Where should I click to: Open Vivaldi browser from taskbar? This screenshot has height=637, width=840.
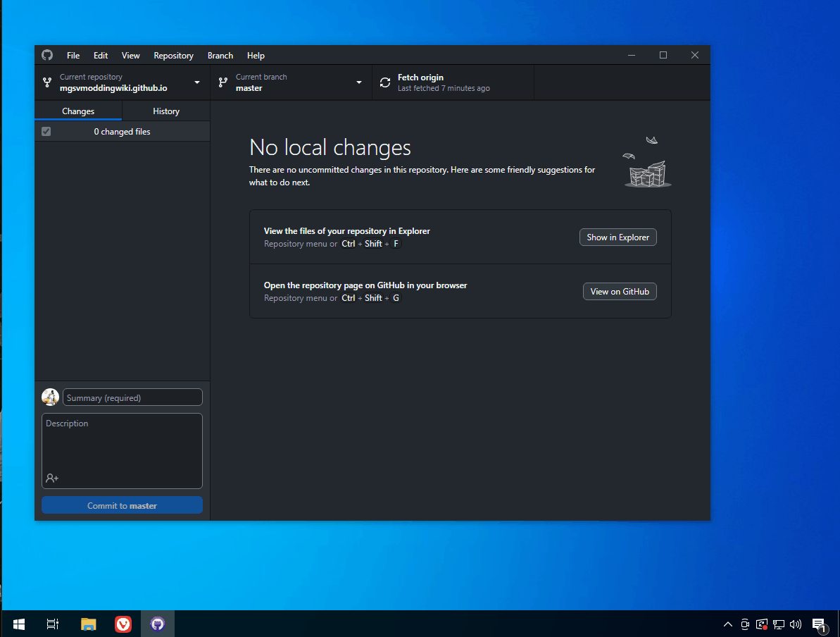point(123,624)
